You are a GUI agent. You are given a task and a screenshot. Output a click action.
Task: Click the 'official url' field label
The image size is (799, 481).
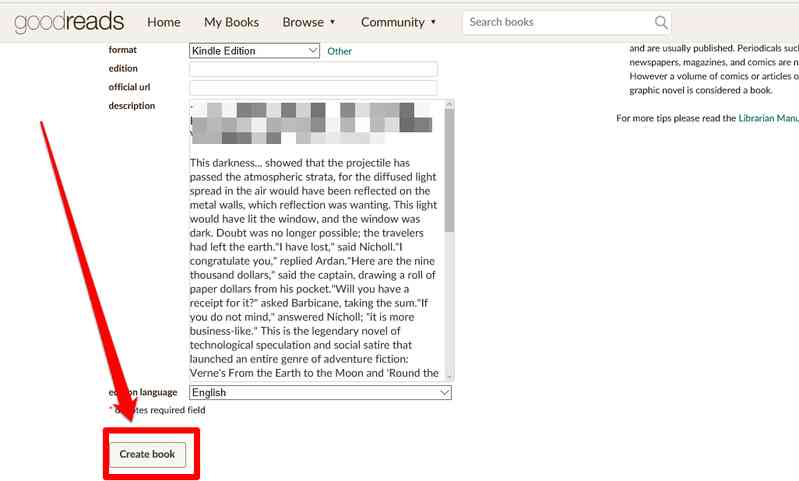(129, 87)
